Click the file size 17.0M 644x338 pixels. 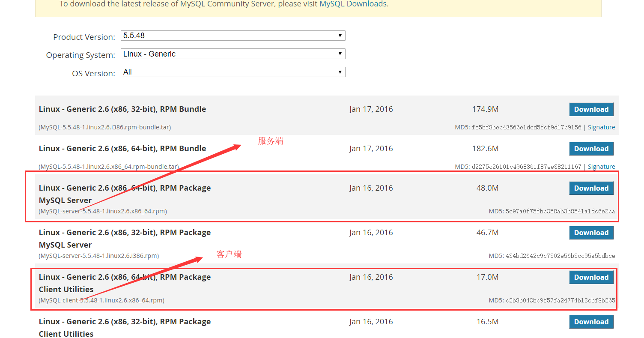[x=487, y=277]
